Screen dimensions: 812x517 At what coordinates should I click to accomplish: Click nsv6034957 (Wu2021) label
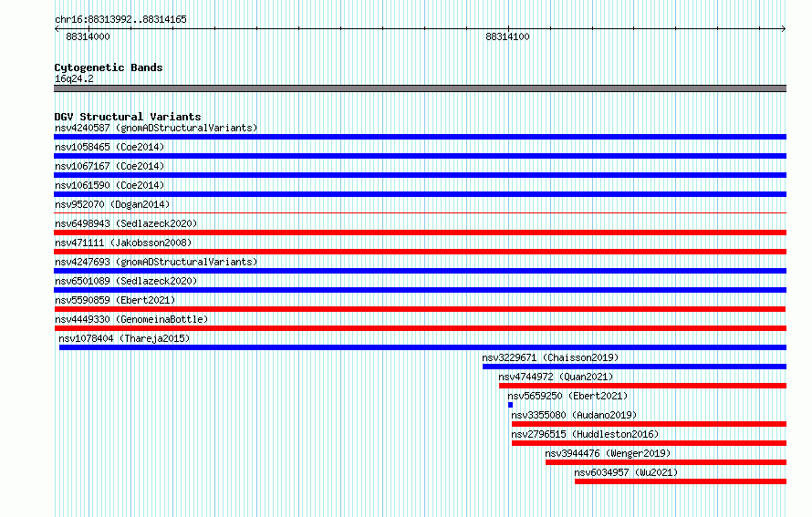point(626,472)
